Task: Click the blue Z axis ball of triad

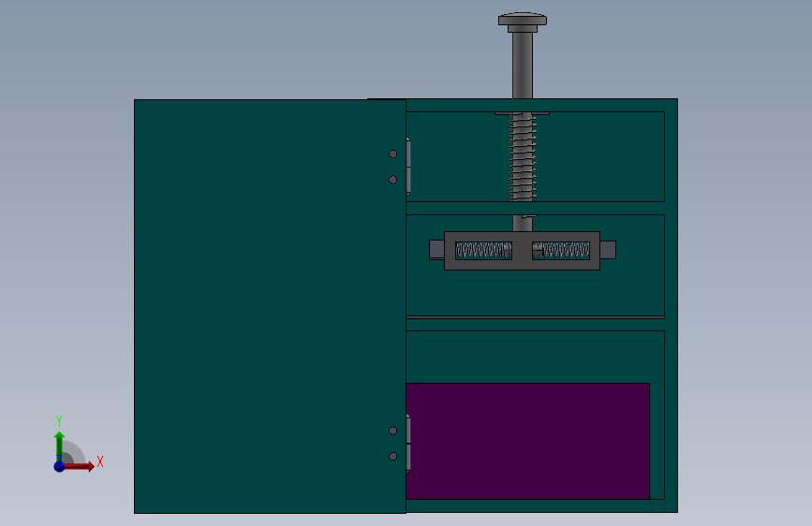Action: pos(59,466)
